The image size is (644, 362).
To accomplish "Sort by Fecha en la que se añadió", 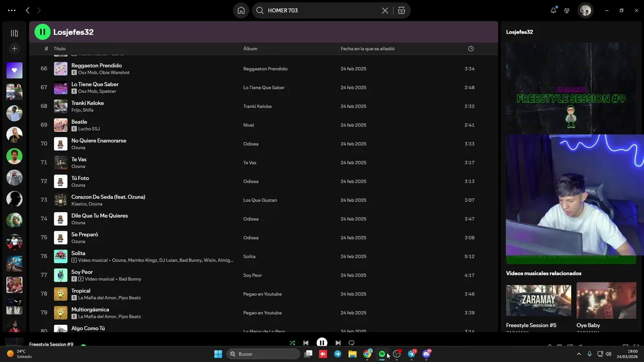I will point(367,49).
